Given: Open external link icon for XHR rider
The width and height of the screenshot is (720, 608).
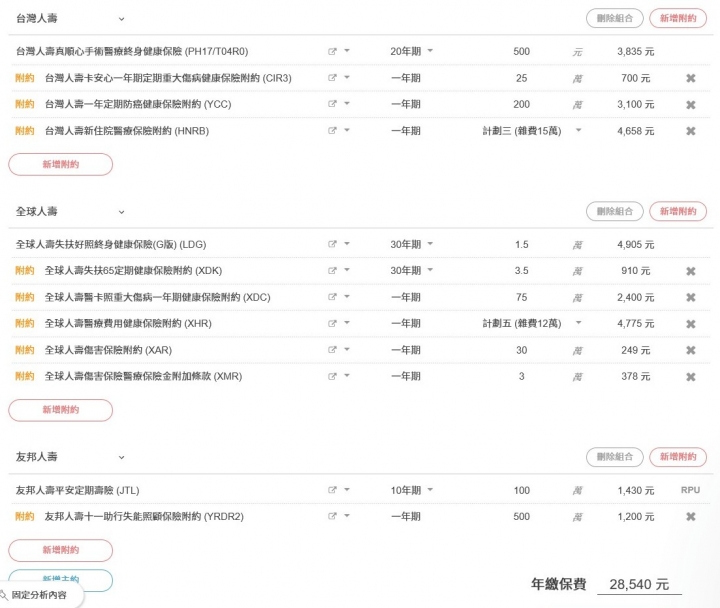Looking at the screenshot, I should click(332, 324).
